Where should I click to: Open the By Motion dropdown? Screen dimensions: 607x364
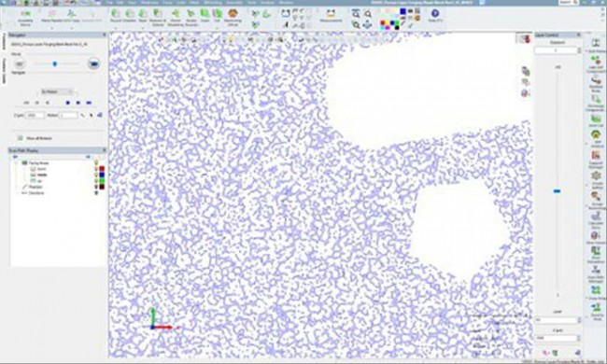click(x=57, y=91)
